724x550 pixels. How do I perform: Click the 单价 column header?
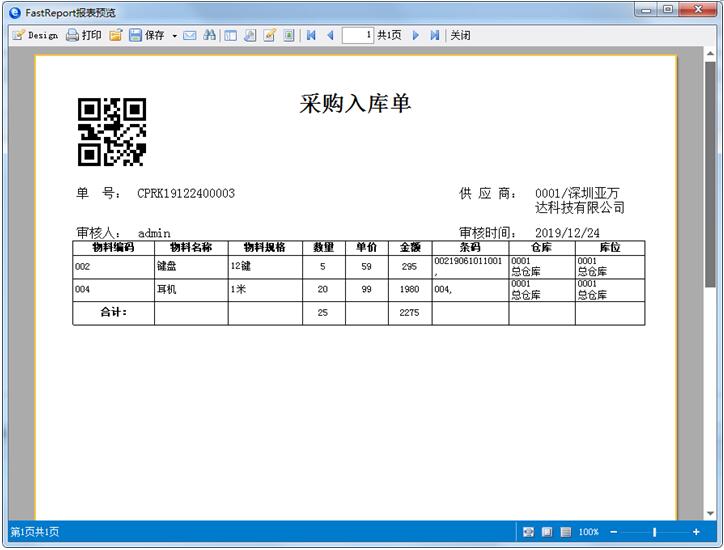coord(367,248)
